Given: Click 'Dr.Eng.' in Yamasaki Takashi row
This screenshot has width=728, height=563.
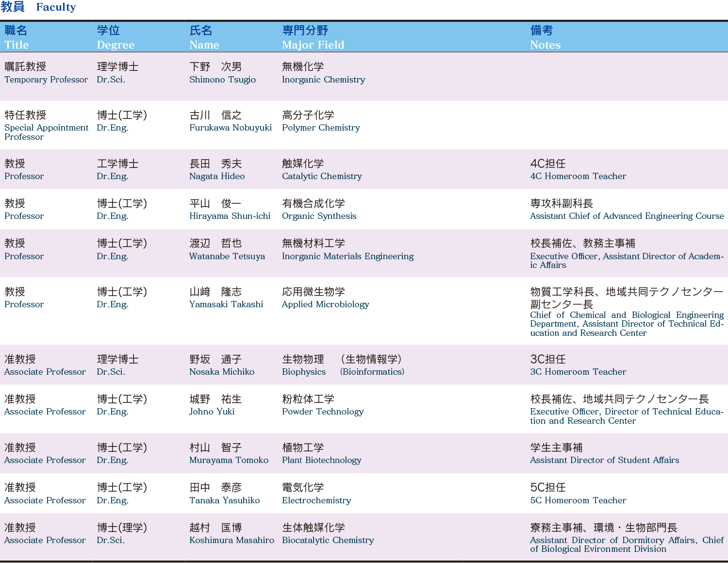Looking at the screenshot, I should 113,305.
